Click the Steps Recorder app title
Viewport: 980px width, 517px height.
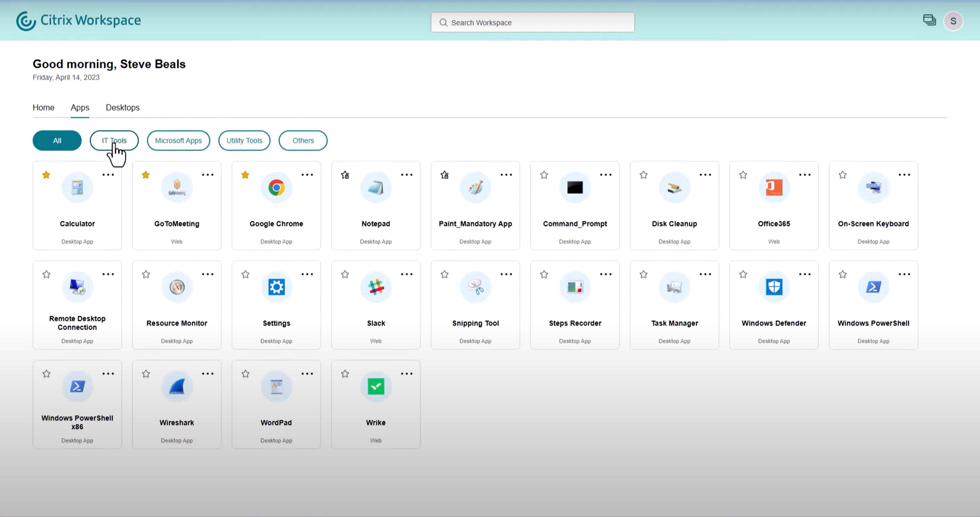[575, 323]
